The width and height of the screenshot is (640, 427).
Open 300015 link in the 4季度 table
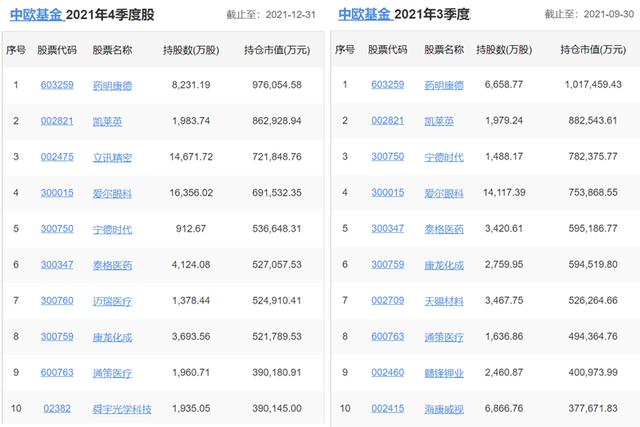(57, 193)
